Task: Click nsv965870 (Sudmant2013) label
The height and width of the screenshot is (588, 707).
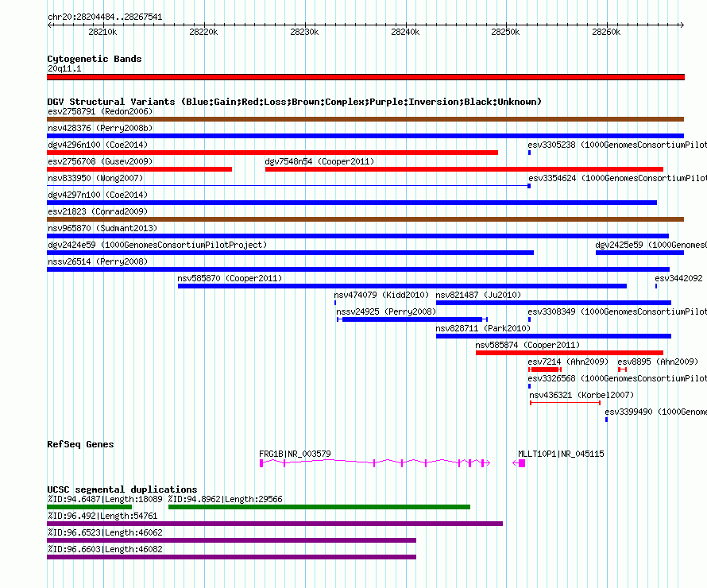Action: (102, 228)
